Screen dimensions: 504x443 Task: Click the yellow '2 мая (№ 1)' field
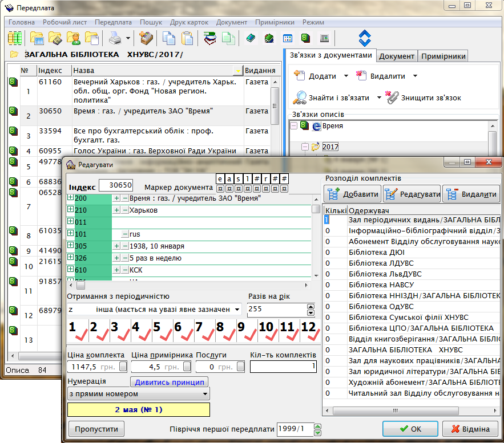point(139,409)
